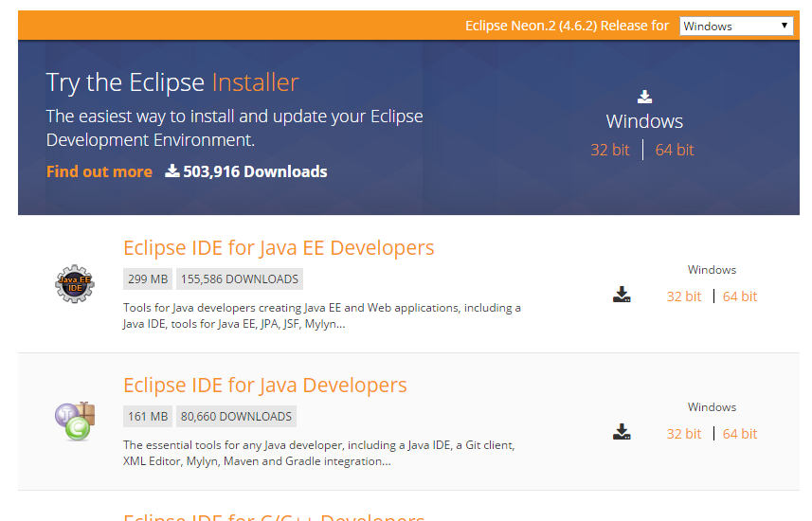Click the download icon in the Java EE Developers row
Screen dimensions: 812x521
(x=622, y=295)
